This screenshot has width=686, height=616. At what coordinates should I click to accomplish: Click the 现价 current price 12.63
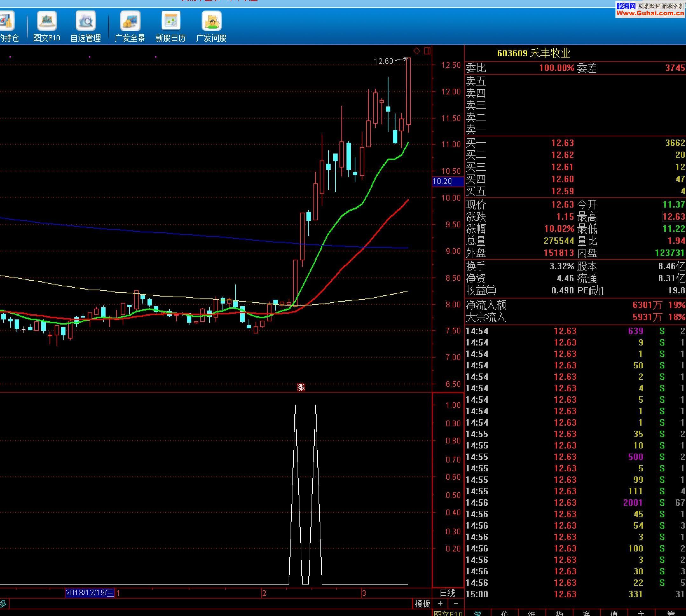click(x=562, y=205)
